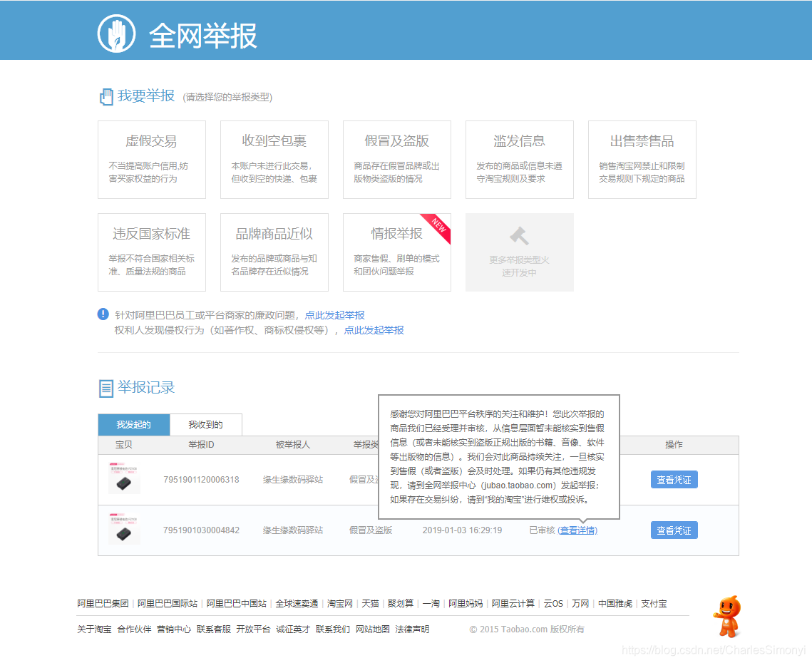This screenshot has height=663, width=812.
Task: Click the 宝贝 column header
Action: (x=124, y=445)
